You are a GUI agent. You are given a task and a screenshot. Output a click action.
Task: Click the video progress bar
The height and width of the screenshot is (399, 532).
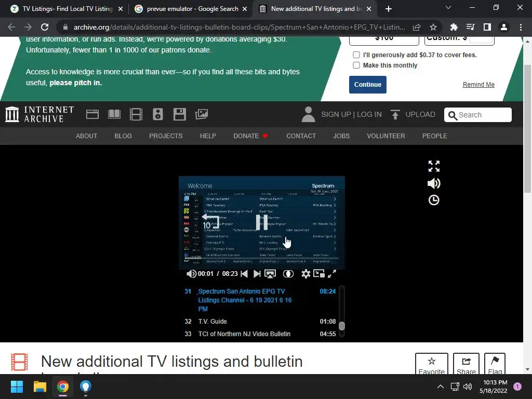[x=262, y=259]
